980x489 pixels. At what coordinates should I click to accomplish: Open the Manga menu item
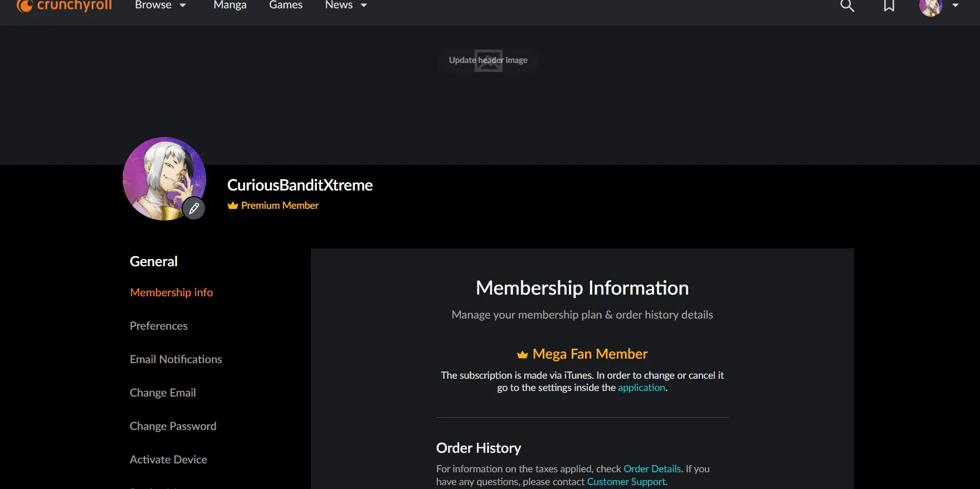(230, 5)
